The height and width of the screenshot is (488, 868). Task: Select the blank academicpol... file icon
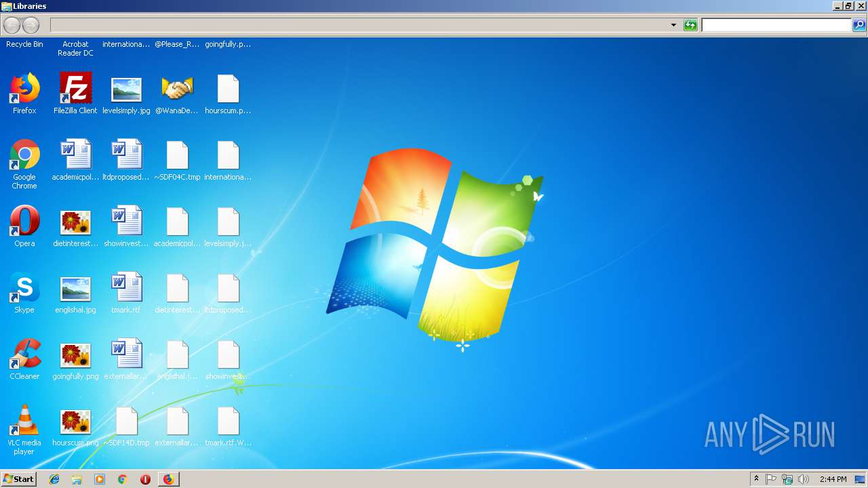click(177, 222)
